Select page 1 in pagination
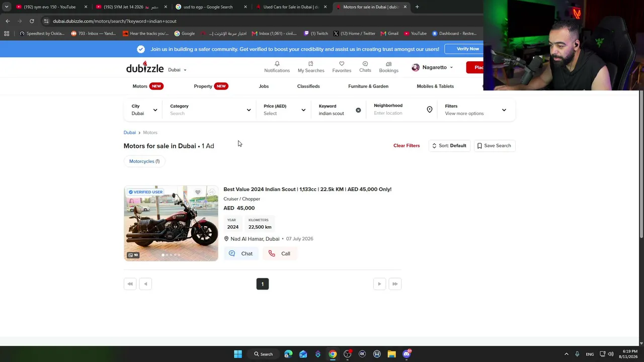The image size is (644, 362). (263, 284)
